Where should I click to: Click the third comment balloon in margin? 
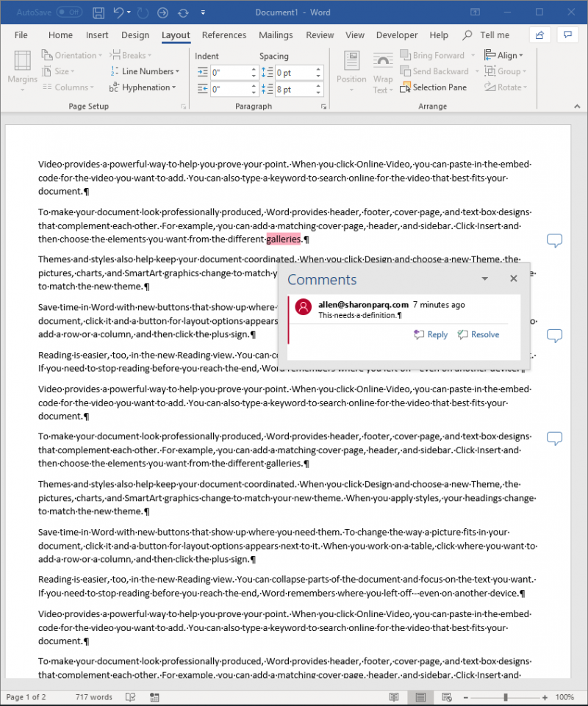point(555,438)
